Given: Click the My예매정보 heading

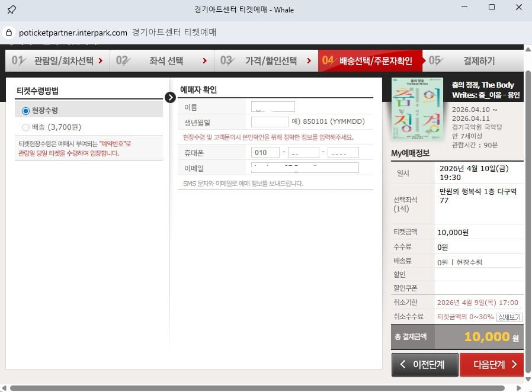Looking at the screenshot, I should tap(410, 153).
